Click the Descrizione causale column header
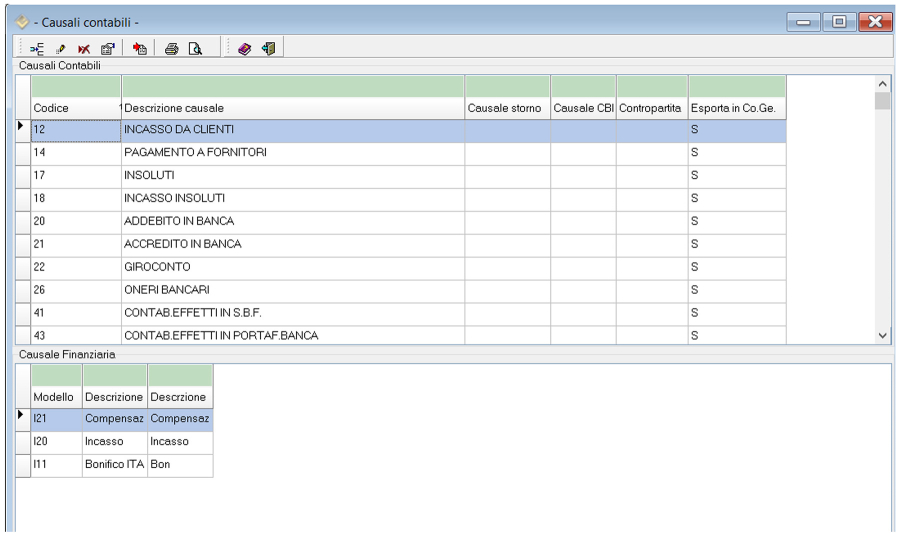This screenshot has width=900, height=536. 292,108
